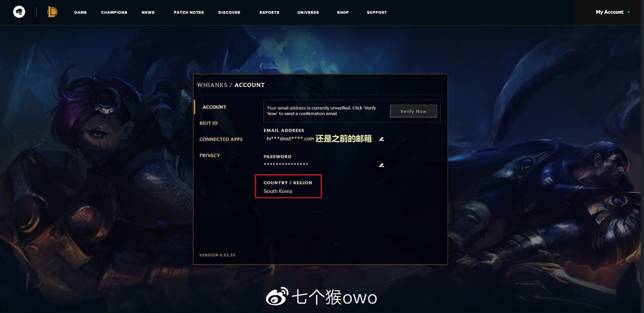The height and width of the screenshot is (313, 644).
Task: Click the League of Legends logo icon
Action: (52, 12)
